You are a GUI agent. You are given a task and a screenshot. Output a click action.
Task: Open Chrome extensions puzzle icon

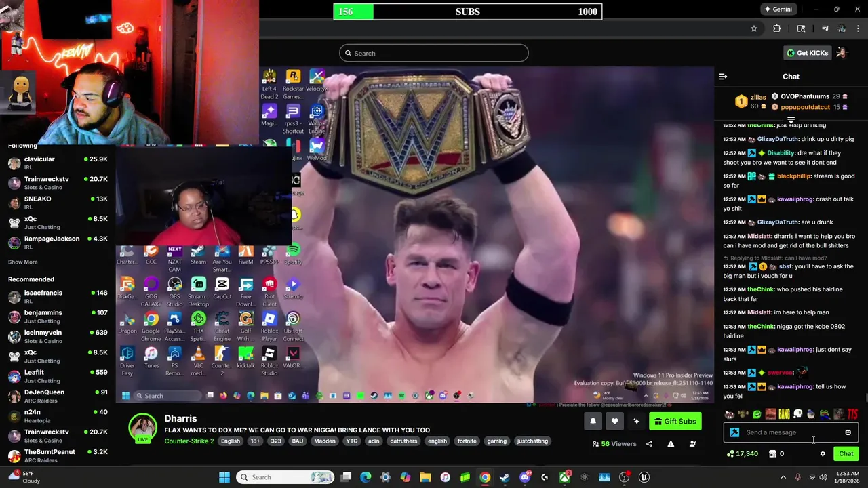[777, 28]
